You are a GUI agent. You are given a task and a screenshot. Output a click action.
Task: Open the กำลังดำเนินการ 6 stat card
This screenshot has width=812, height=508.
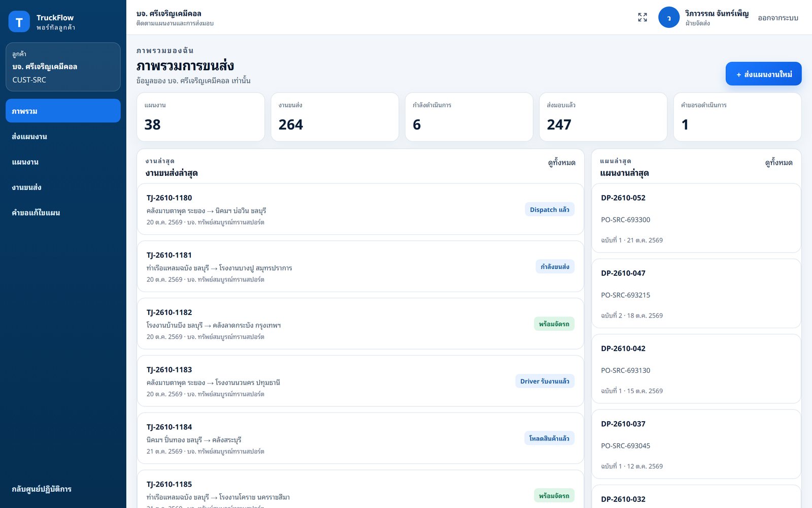[469, 117]
